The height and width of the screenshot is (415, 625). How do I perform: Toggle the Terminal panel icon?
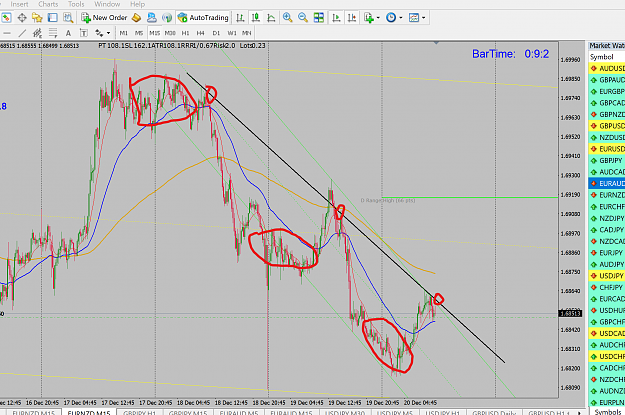(x=53, y=18)
